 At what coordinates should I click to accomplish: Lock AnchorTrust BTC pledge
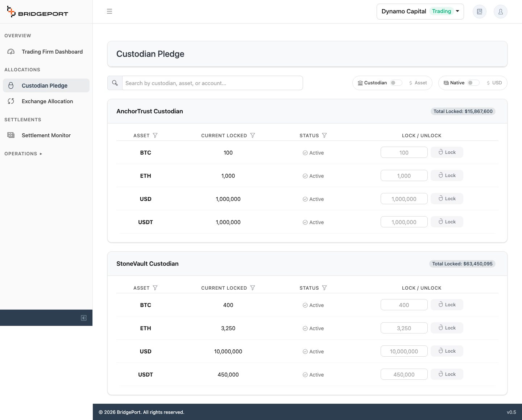click(x=447, y=152)
